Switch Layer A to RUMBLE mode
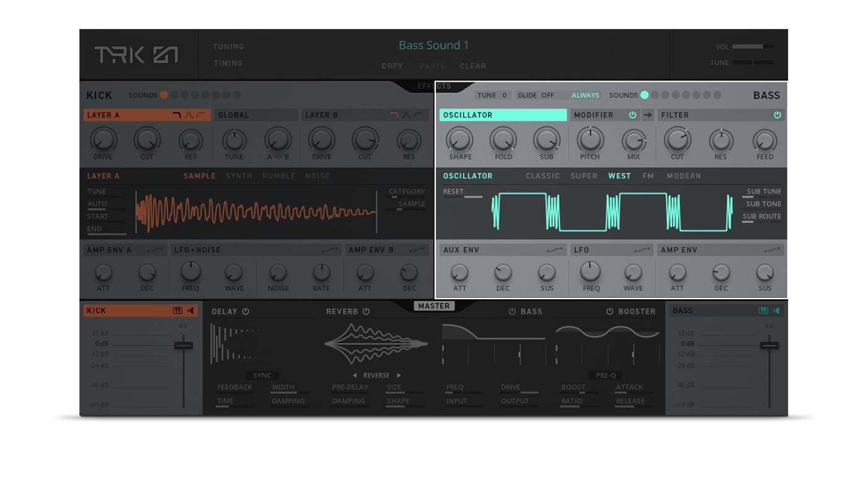The width and height of the screenshot is (868, 498). [278, 176]
